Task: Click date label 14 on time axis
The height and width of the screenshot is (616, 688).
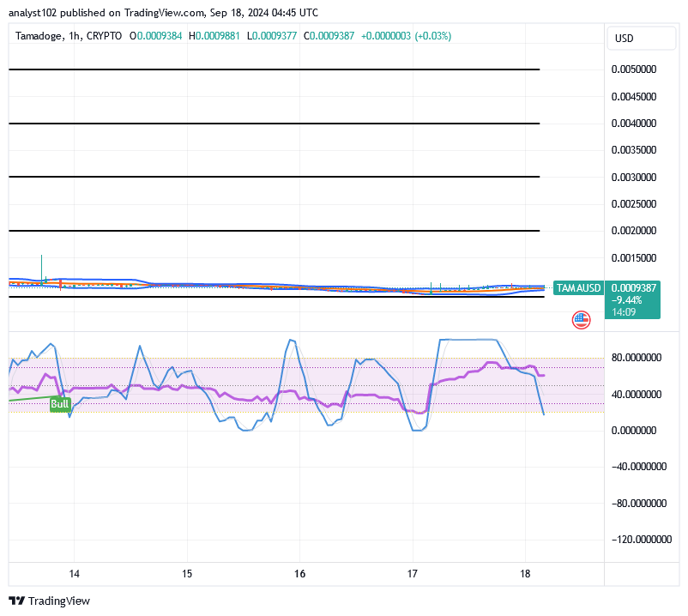Action: pos(74,574)
